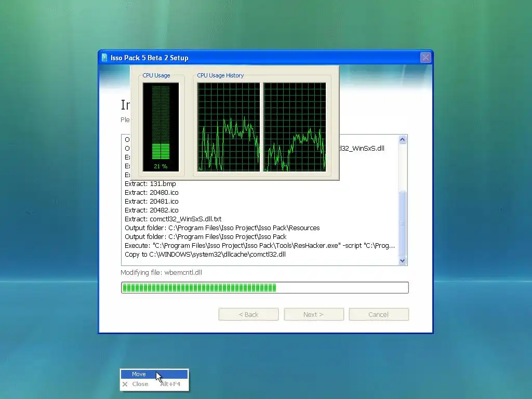Viewport: 532px width, 399px height.
Task: Click the Cancel button in setup
Action: tap(379, 314)
